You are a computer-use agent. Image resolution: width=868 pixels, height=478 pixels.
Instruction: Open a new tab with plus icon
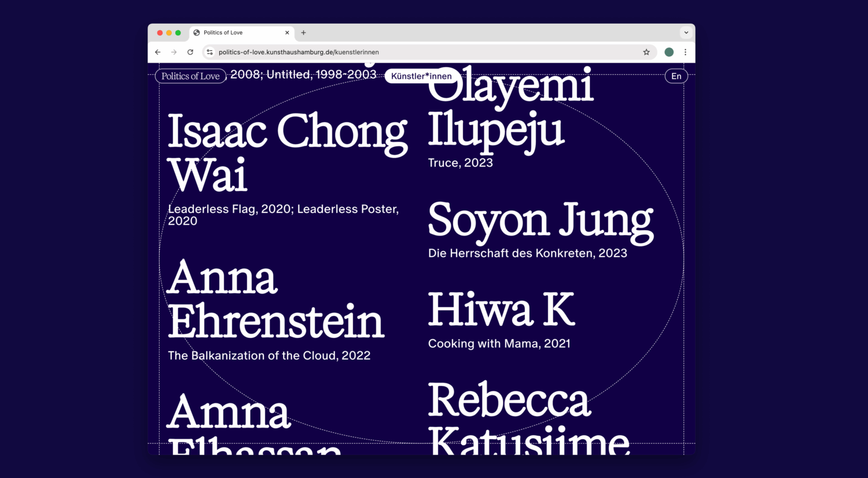pyautogui.click(x=303, y=33)
